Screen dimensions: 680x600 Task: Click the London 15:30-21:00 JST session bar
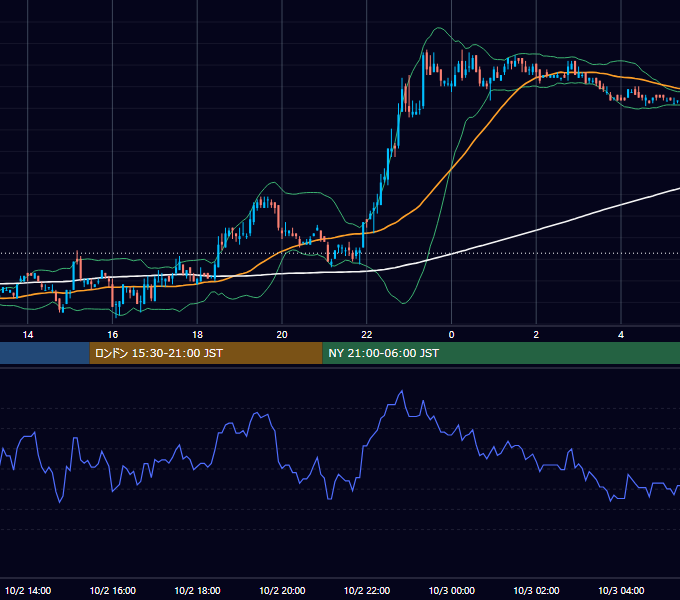[x=206, y=353]
